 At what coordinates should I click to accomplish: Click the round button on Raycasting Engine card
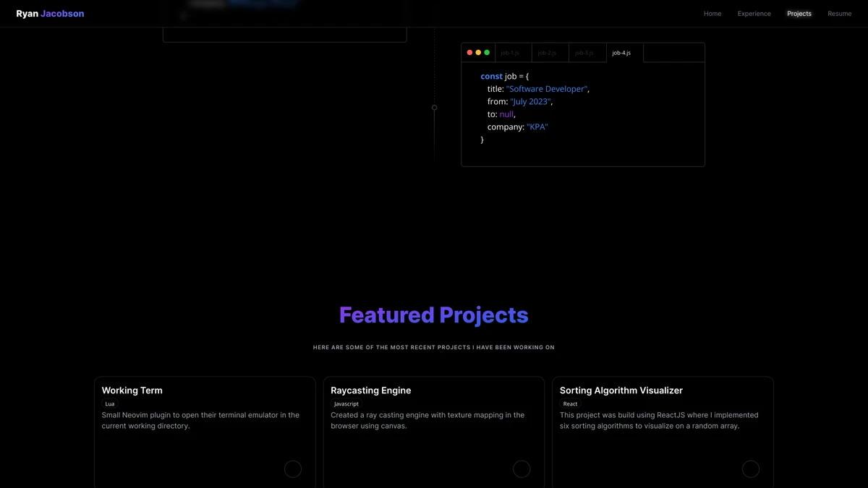522,469
